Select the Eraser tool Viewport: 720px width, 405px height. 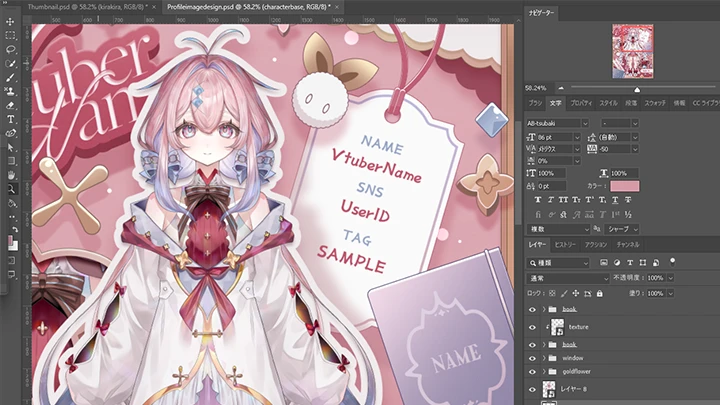pyautogui.click(x=10, y=106)
